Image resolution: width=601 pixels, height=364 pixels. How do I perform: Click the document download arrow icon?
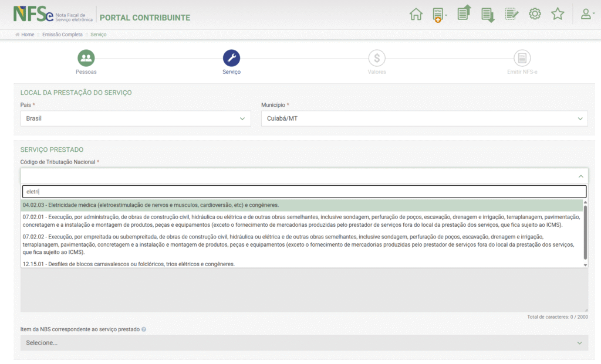487,15
